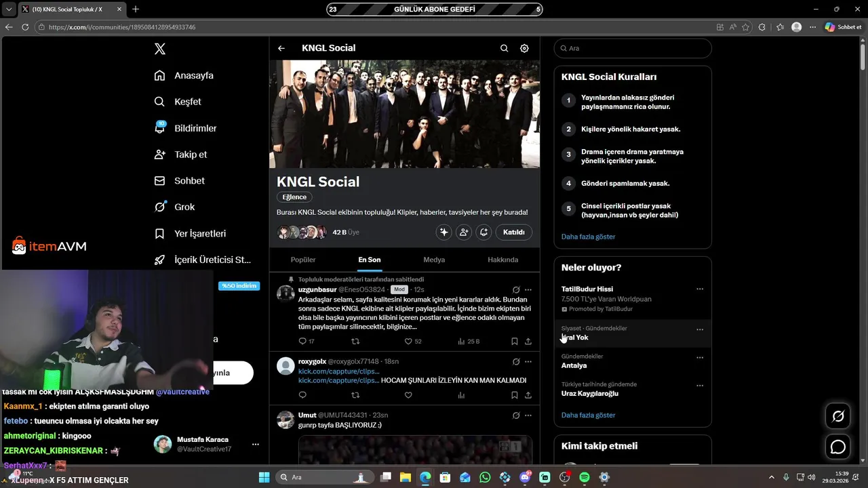868x488 pixels.
Task: Open uzgunbasur's profile avatar
Action: point(285,293)
